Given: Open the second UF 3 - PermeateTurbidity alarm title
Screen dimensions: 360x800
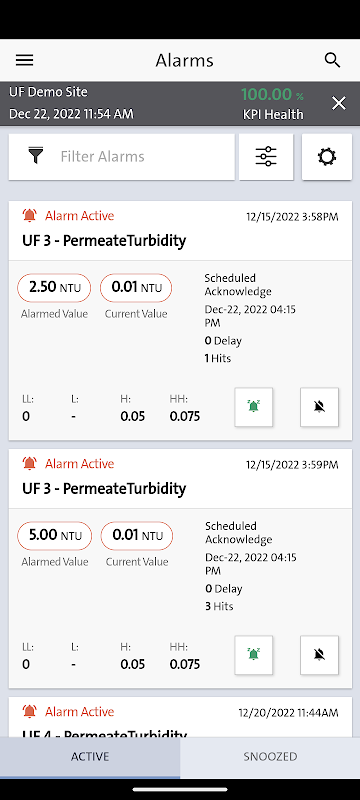Looking at the screenshot, I should [x=104, y=489].
